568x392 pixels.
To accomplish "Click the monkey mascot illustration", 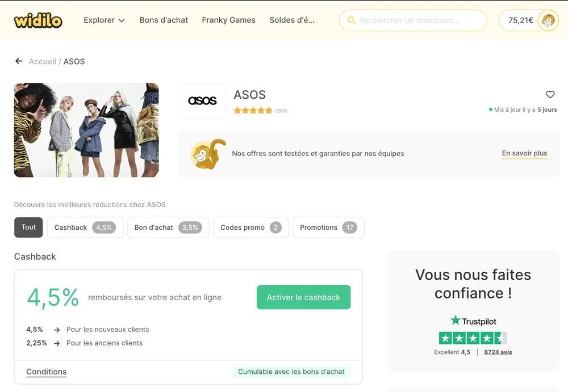I will pyautogui.click(x=208, y=154).
